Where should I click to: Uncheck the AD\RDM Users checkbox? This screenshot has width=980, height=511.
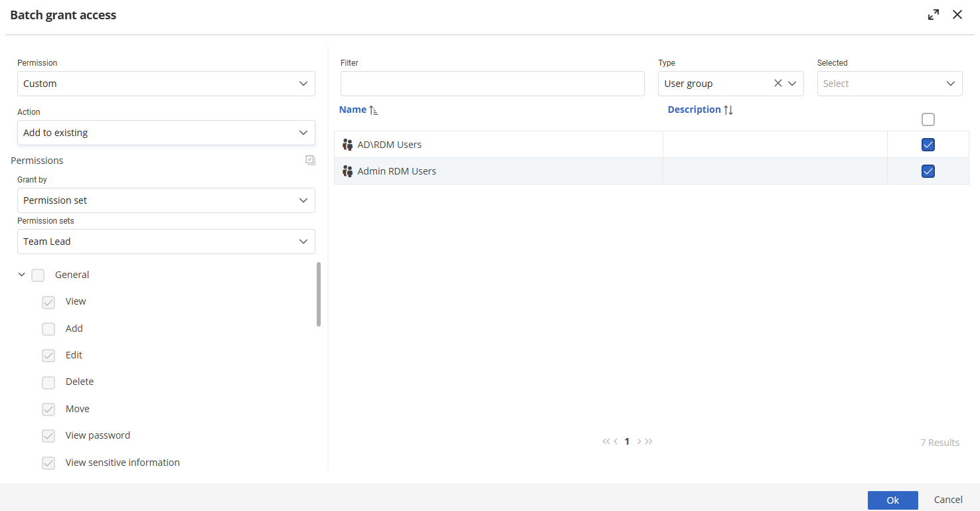928,145
